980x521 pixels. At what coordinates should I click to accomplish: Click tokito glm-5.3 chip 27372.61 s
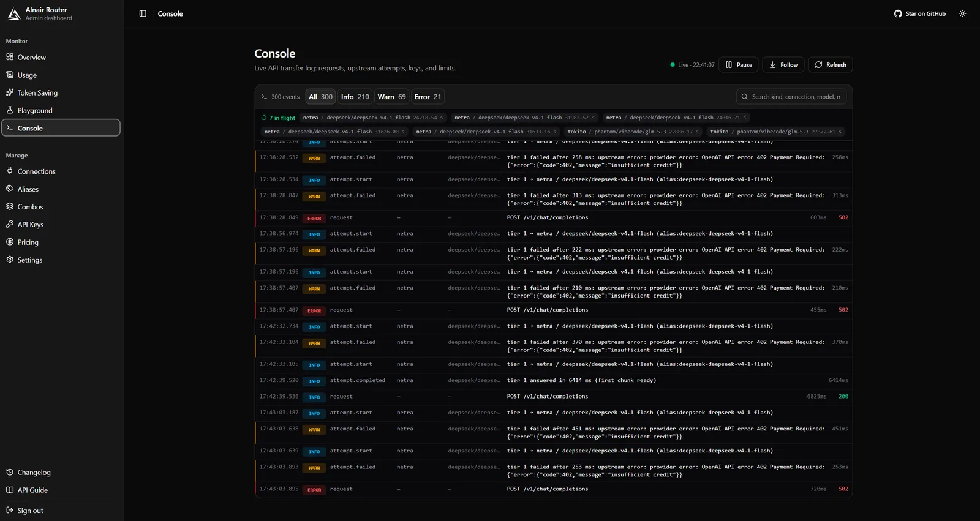coord(776,132)
